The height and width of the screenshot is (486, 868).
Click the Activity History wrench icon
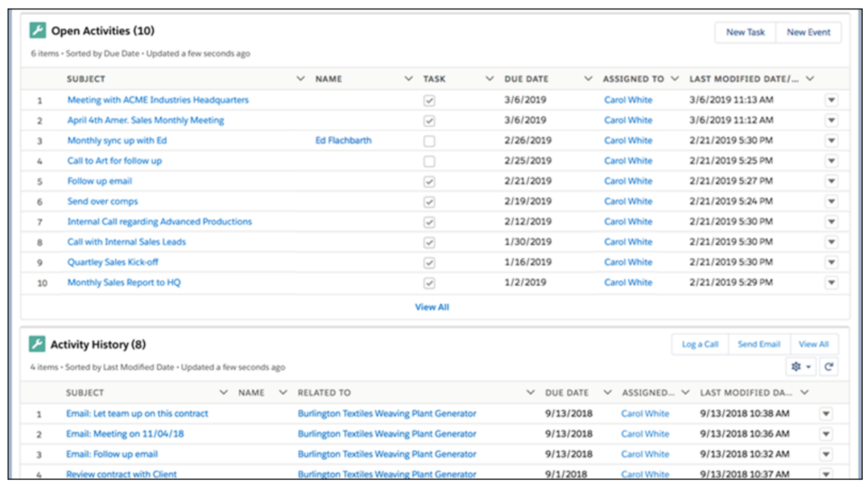pos(37,344)
